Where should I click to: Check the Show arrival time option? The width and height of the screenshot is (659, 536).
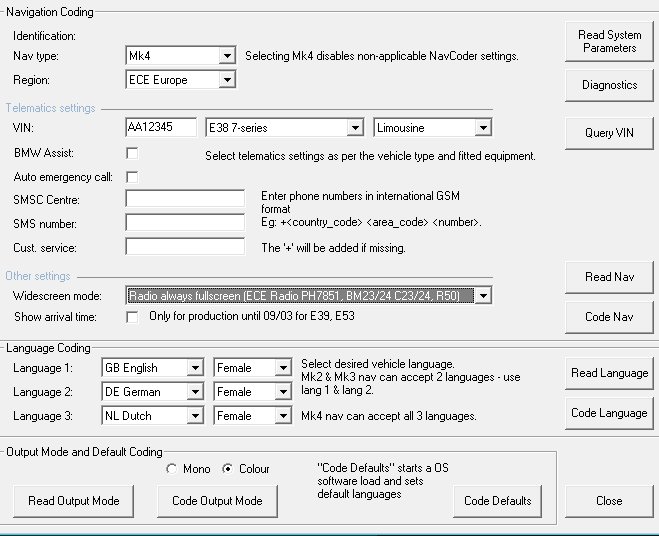tap(132, 317)
